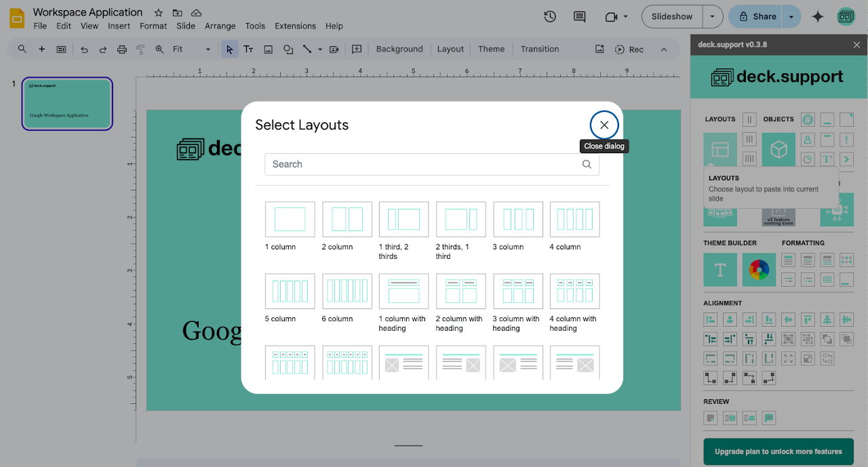868x467 pixels.
Task: Choose 4 column with heading layout
Action: pos(574,291)
